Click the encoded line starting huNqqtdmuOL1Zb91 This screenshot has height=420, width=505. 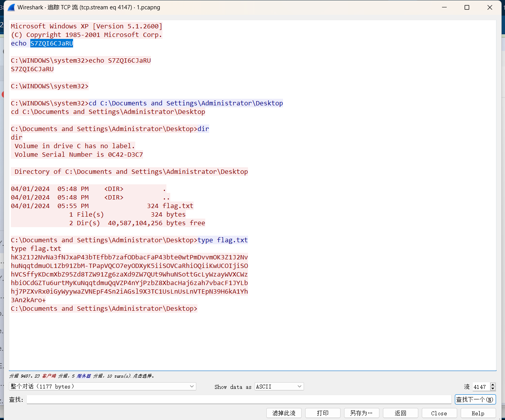click(129, 266)
